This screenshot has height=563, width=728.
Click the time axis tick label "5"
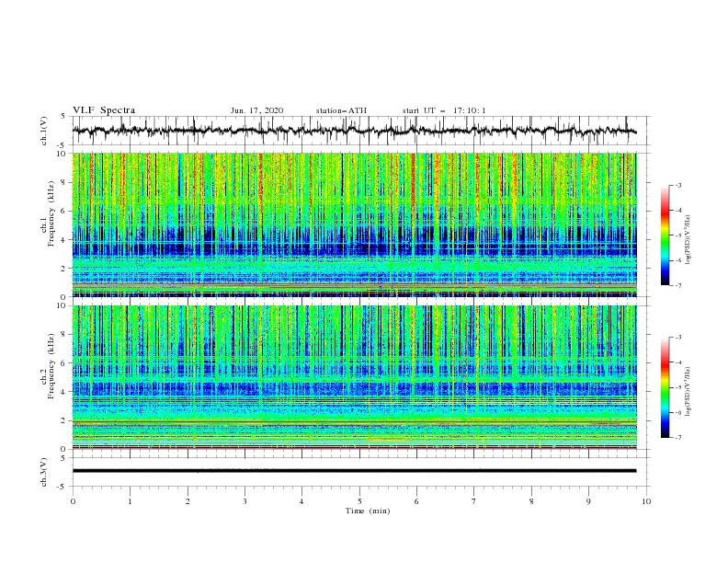coord(359,501)
